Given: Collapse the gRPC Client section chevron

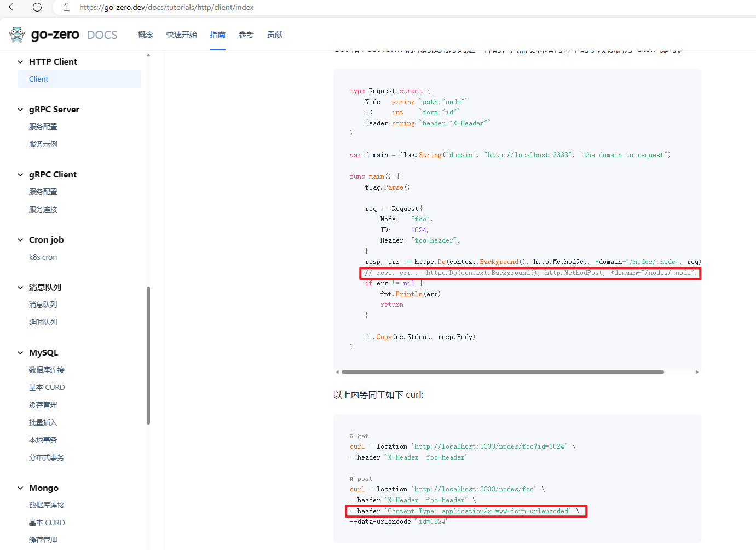Looking at the screenshot, I should click(20, 175).
